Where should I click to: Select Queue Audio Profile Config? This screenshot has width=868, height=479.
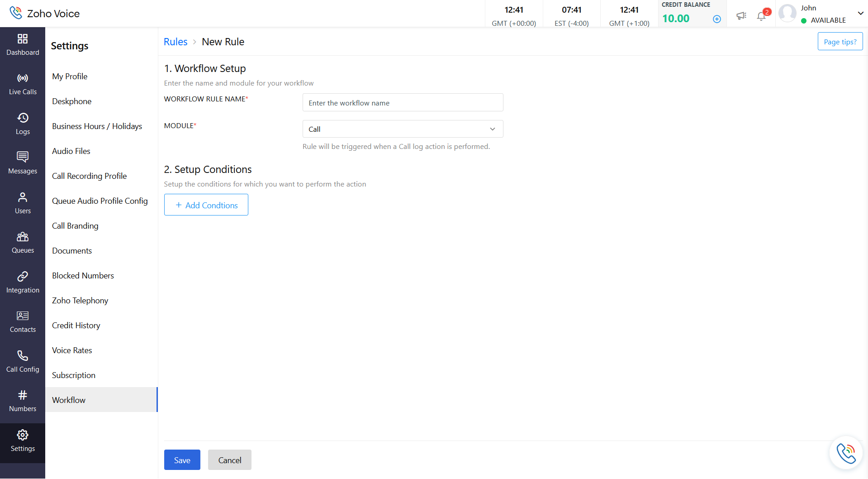tap(100, 201)
